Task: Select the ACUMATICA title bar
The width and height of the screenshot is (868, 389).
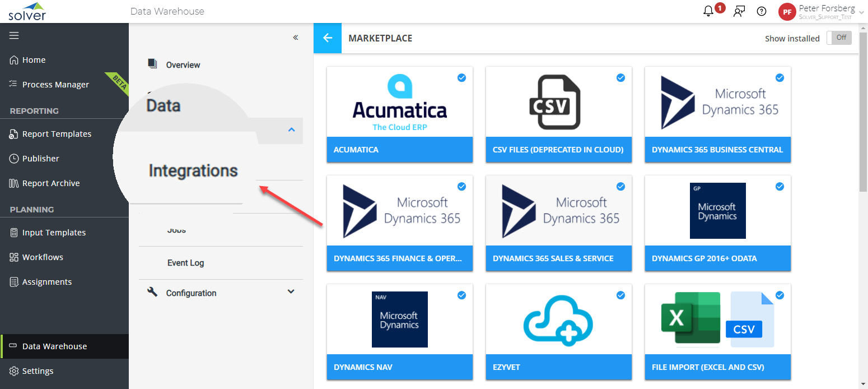Action: (x=400, y=150)
